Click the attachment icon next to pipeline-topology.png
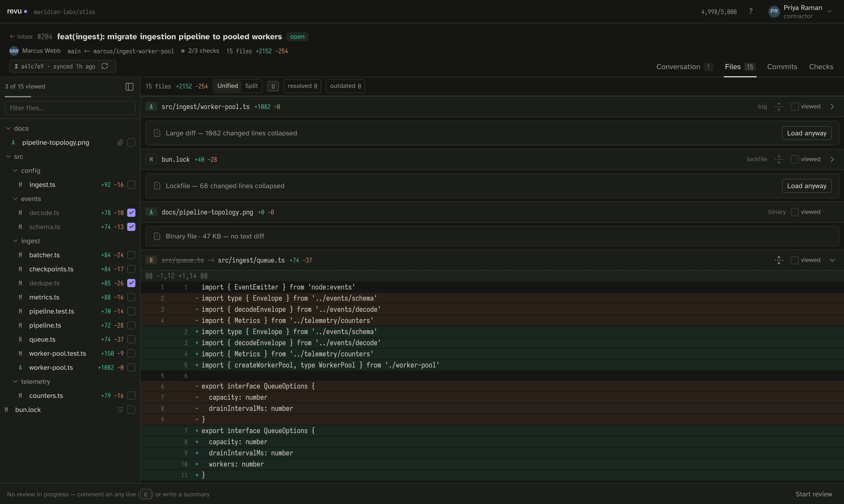844x504 pixels. 120,143
